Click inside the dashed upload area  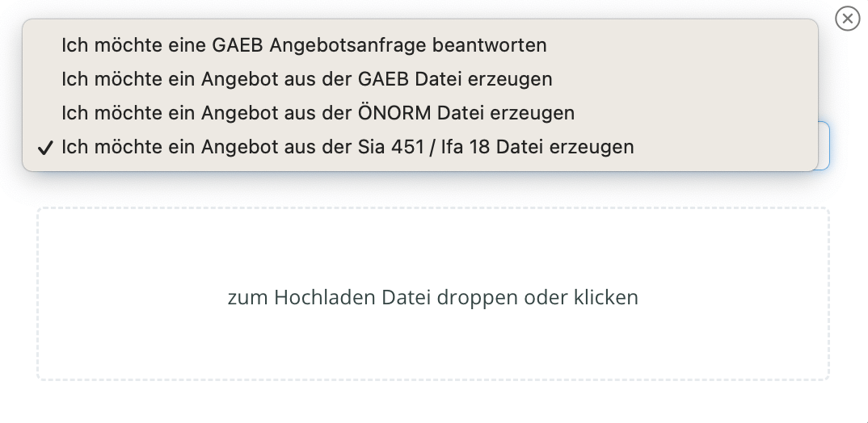(x=433, y=294)
